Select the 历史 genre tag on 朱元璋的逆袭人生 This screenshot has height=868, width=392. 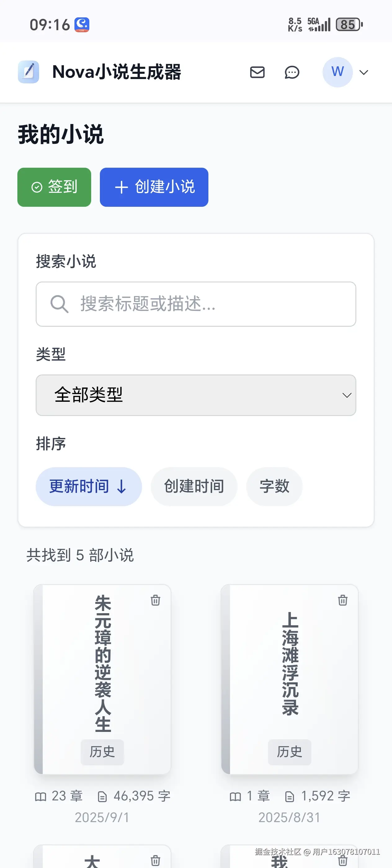(102, 752)
